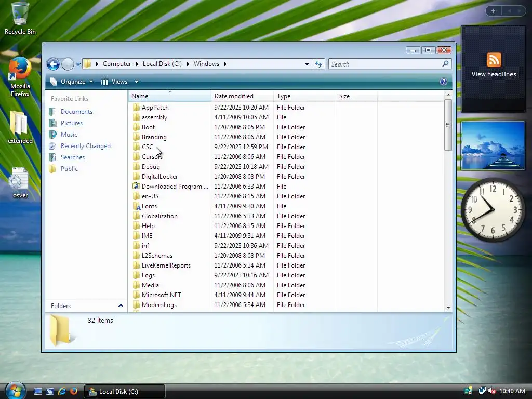Select the osver file on desktop
Image resolution: width=532 pixels, height=399 pixels.
pos(20,182)
